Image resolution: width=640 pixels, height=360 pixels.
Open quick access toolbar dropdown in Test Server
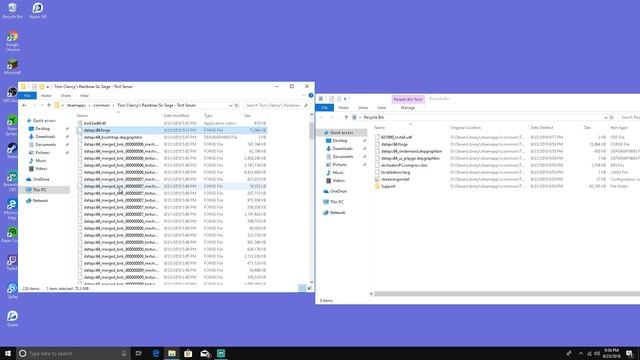coord(48,87)
